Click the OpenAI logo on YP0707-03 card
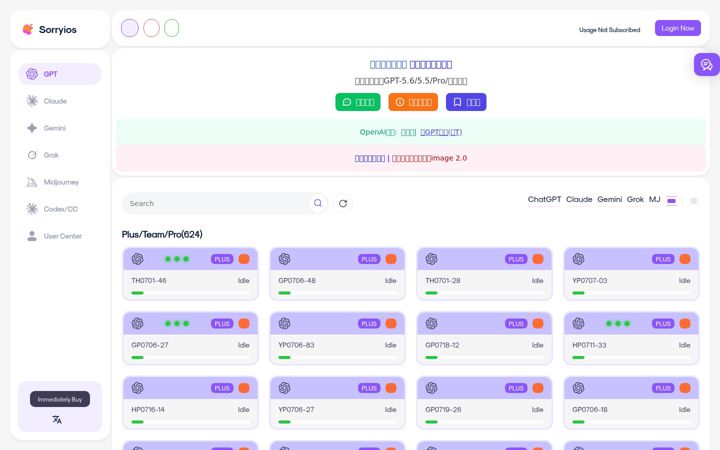This screenshot has height=450, width=720. coord(578,259)
